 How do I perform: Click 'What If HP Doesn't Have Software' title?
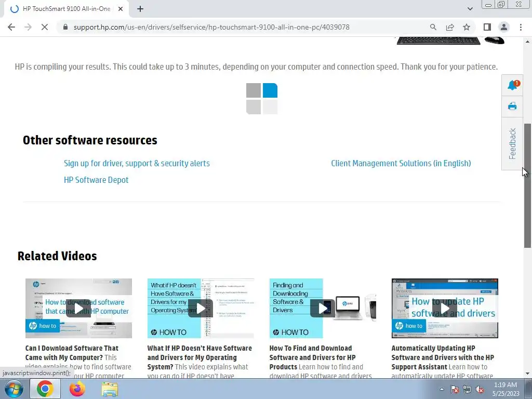pos(199,357)
